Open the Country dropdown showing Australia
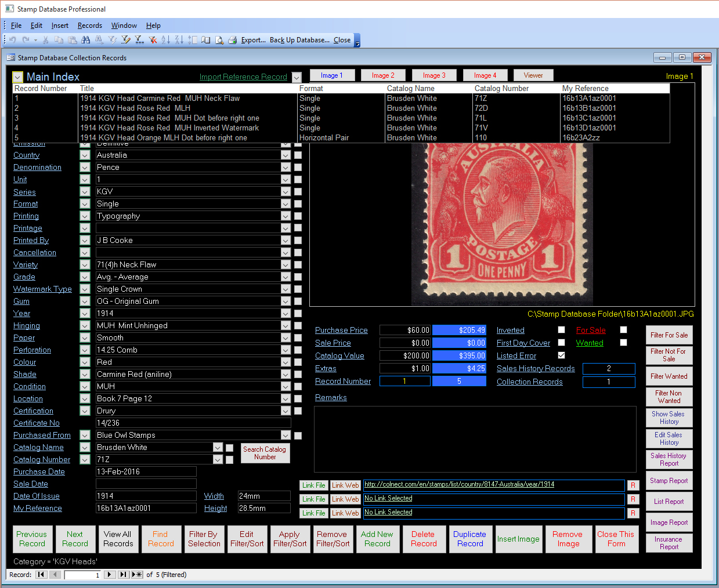This screenshot has height=588, width=719. tap(285, 155)
